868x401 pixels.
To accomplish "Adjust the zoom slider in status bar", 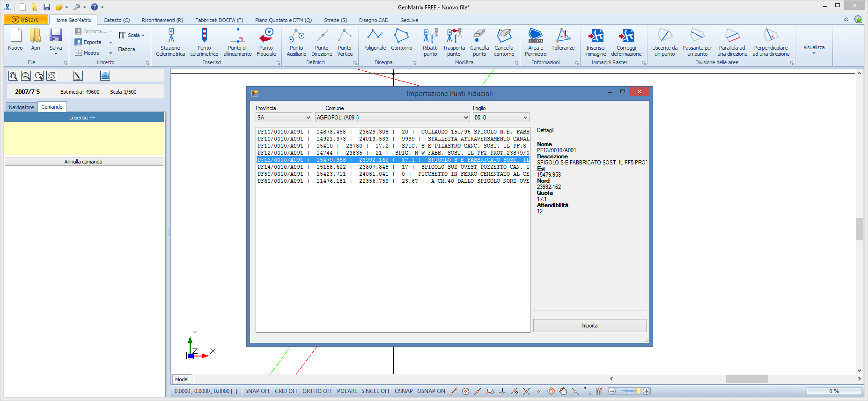I will click(x=638, y=391).
